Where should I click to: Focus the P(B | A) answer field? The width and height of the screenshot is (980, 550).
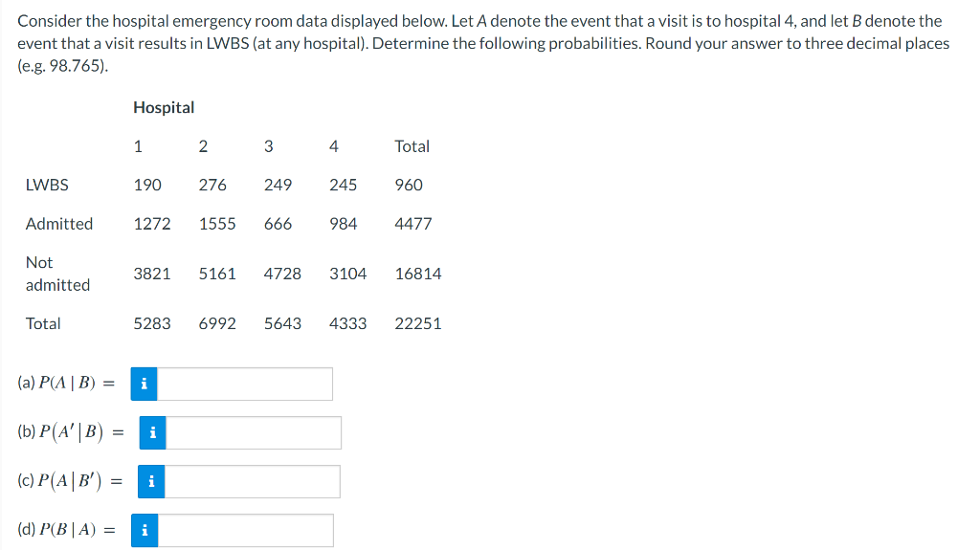point(245,530)
